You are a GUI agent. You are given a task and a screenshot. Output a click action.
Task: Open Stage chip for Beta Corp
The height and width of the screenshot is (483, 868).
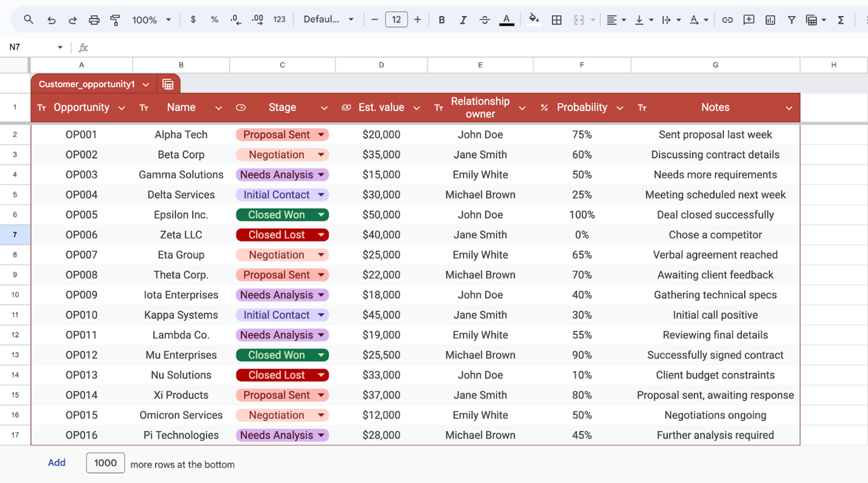[x=322, y=155]
